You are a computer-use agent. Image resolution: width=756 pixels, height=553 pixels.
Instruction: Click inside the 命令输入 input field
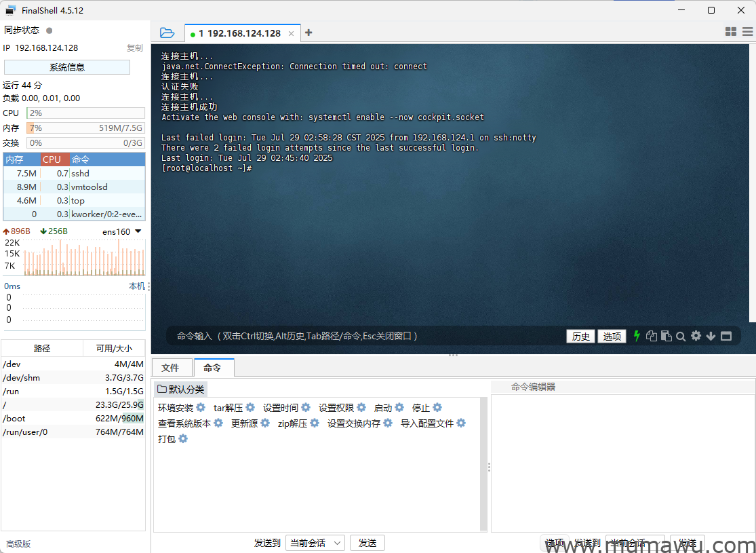[366, 335]
